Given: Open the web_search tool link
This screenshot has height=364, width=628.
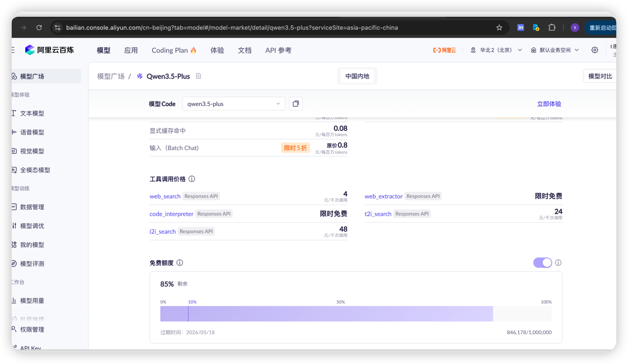Looking at the screenshot, I should point(165,196).
